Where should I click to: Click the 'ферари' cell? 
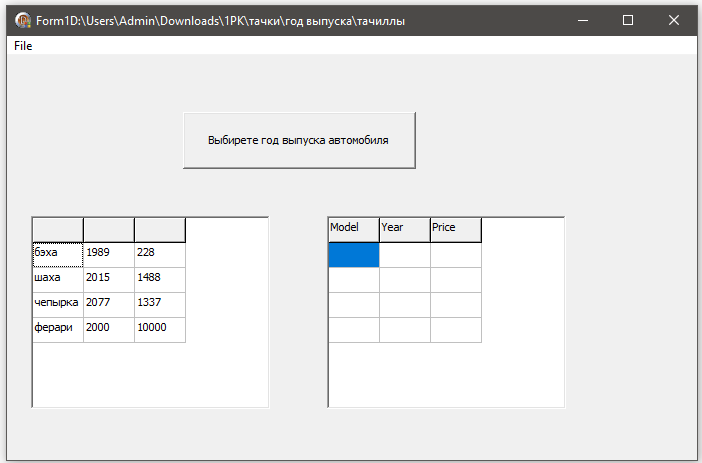[x=58, y=330]
